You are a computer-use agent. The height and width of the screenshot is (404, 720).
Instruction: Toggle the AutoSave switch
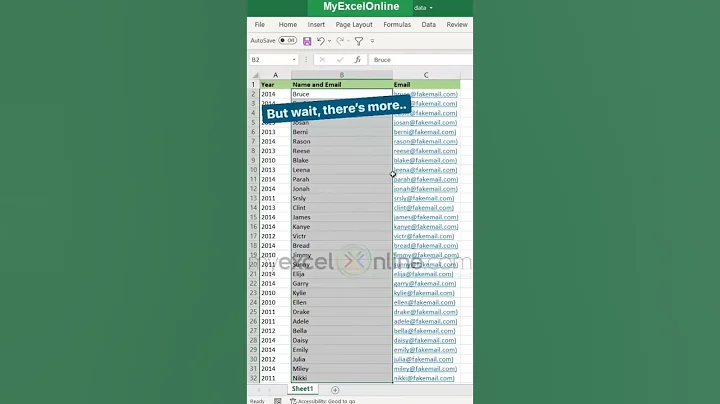coord(288,40)
